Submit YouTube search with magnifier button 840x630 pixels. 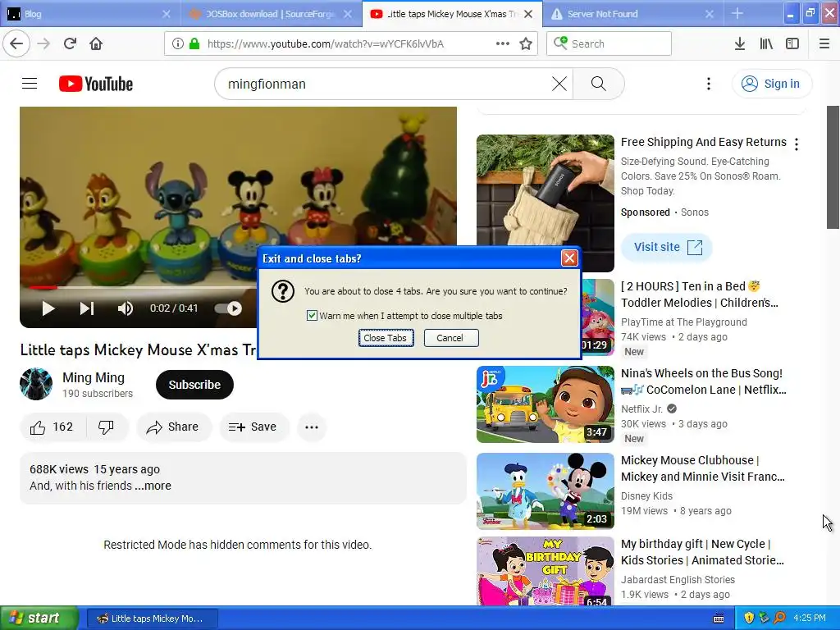[x=598, y=84]
